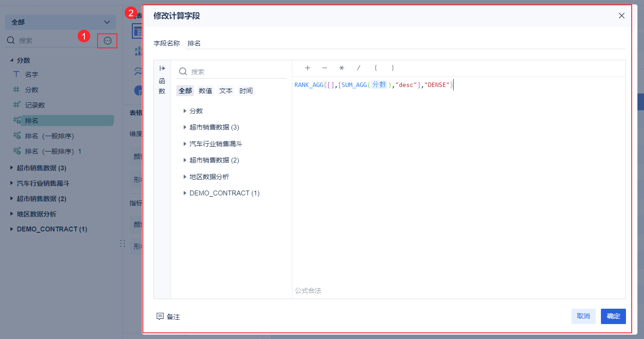Click the calculated field icon beside 排名

[17, 120]
